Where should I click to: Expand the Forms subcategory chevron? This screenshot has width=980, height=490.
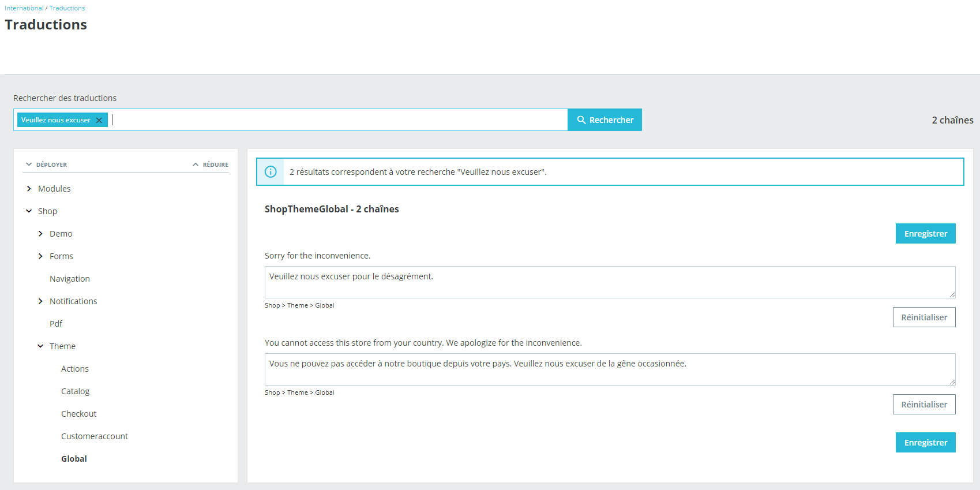coord(40,256)
